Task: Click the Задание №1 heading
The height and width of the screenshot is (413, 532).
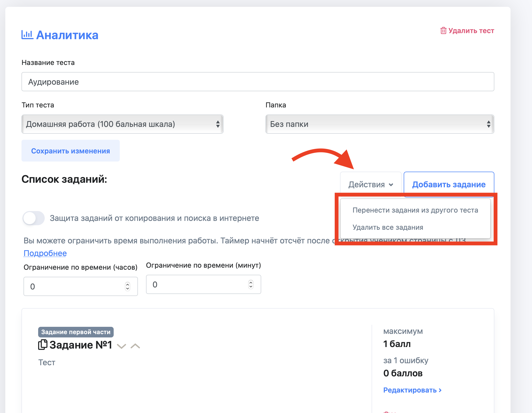Action: pos(81,345)
